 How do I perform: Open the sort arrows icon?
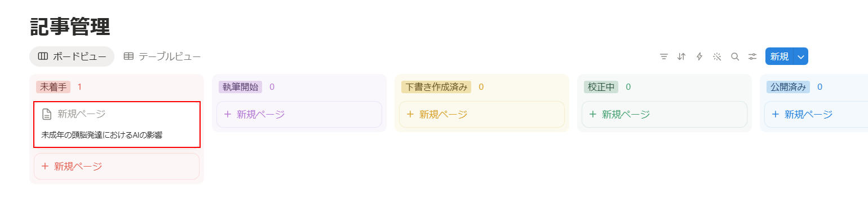click(681, 56)
